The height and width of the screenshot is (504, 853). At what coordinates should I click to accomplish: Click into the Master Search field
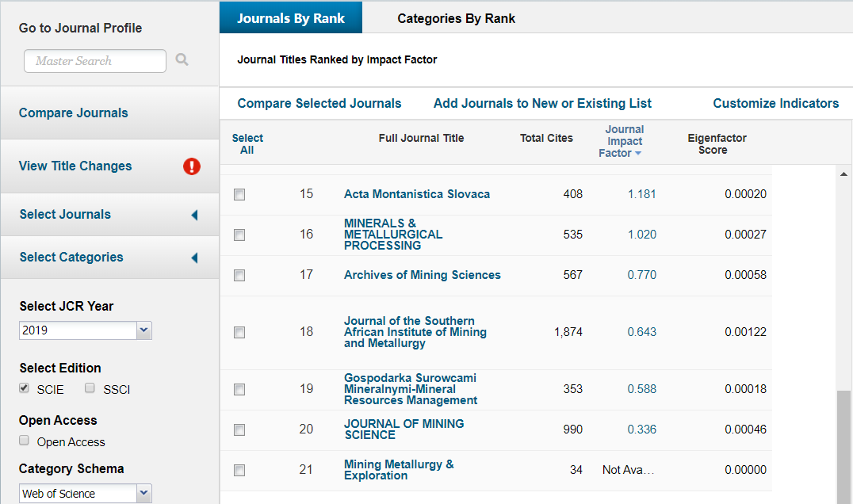pyautogui.click(x=95, y=61)
